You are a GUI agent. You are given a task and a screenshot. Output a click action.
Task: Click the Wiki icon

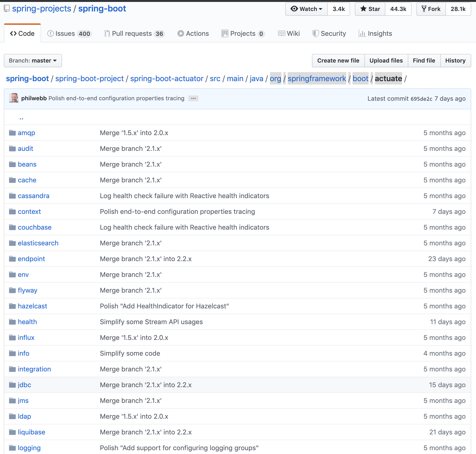coord(282,33)
